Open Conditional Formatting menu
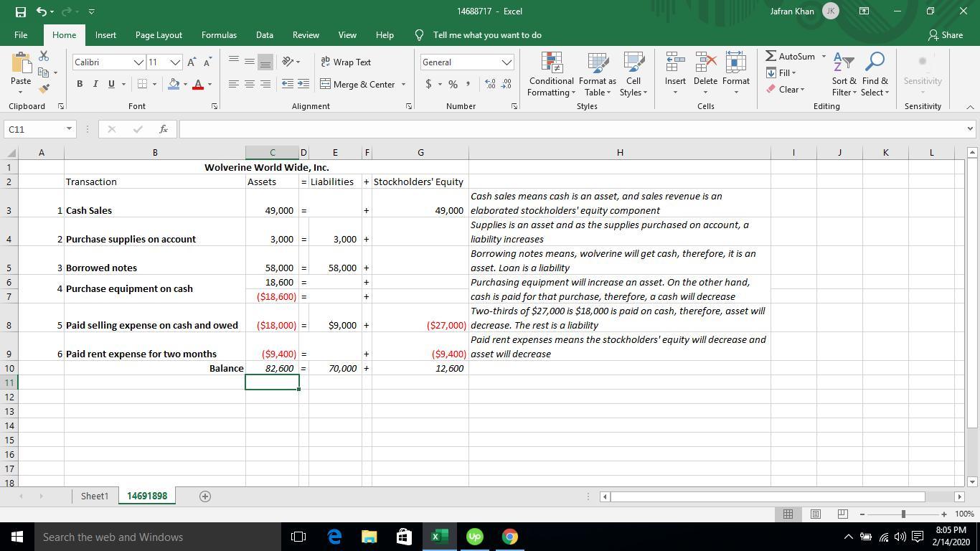The width and height of the screenshot is (980, 551). pyautogui.click(x=551, y=74)
